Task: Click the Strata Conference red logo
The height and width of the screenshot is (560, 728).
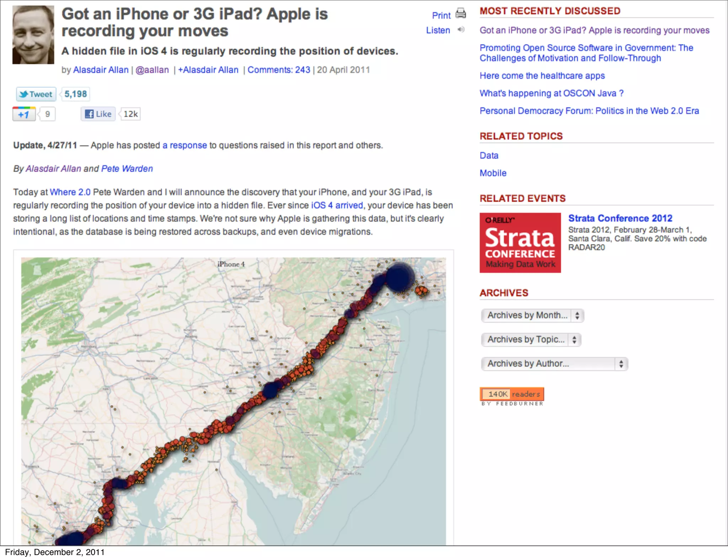Action: 520,243
